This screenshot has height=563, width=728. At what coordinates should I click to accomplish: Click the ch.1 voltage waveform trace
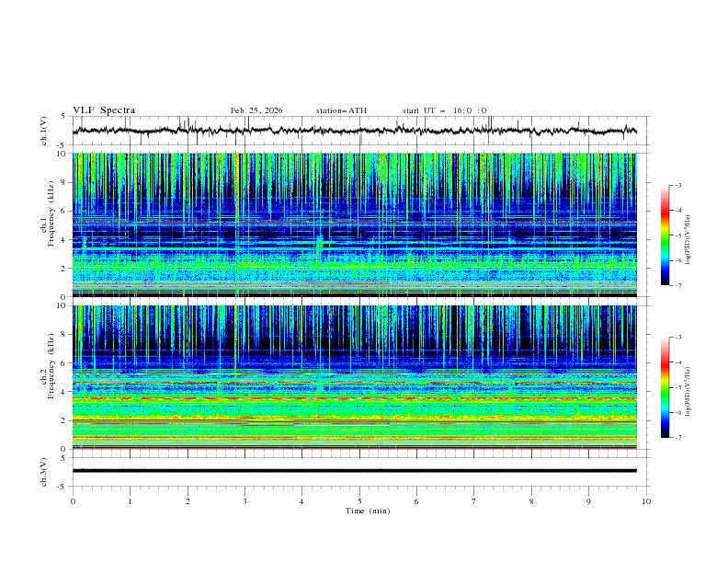click(x=355, y=131)
